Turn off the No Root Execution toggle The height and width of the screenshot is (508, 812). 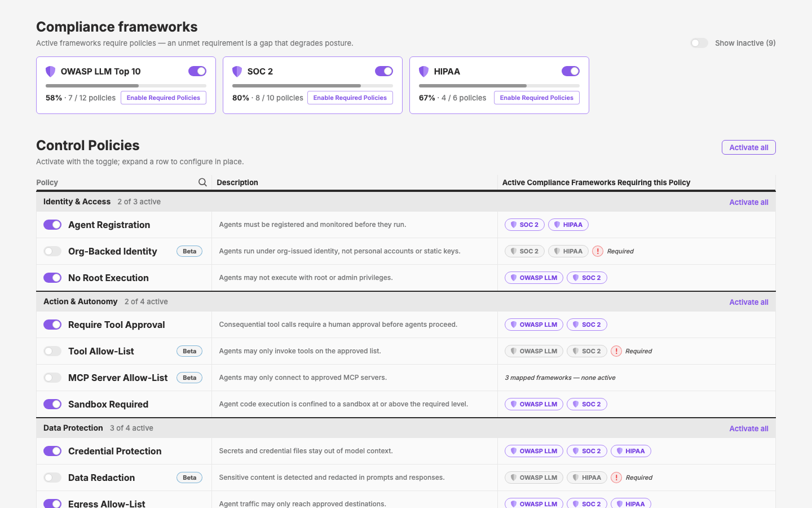pos(52,278)
